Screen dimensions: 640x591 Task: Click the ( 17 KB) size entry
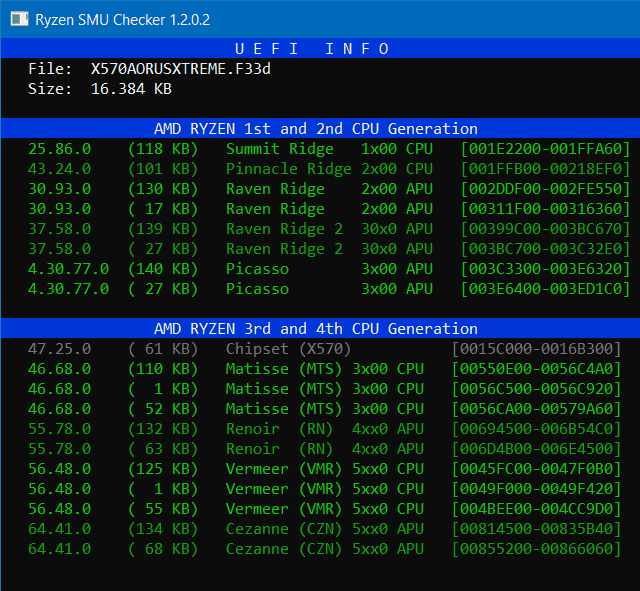pyautogui.click(x=163, y=209)
